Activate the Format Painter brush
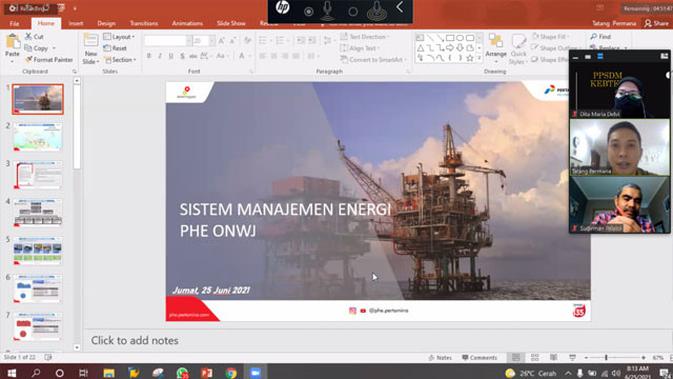The image size is (673, 379). click(x=28, y=60)
